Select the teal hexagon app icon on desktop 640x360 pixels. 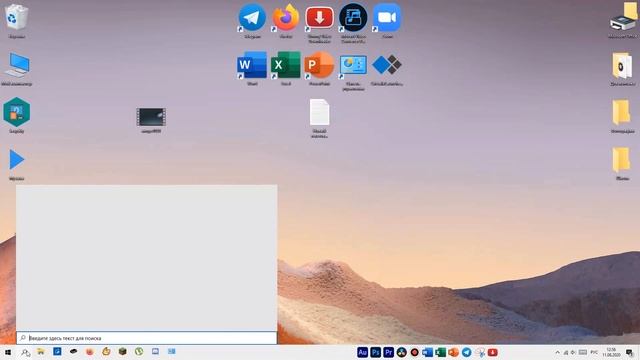pyautogui.click(x=17, y=113)
